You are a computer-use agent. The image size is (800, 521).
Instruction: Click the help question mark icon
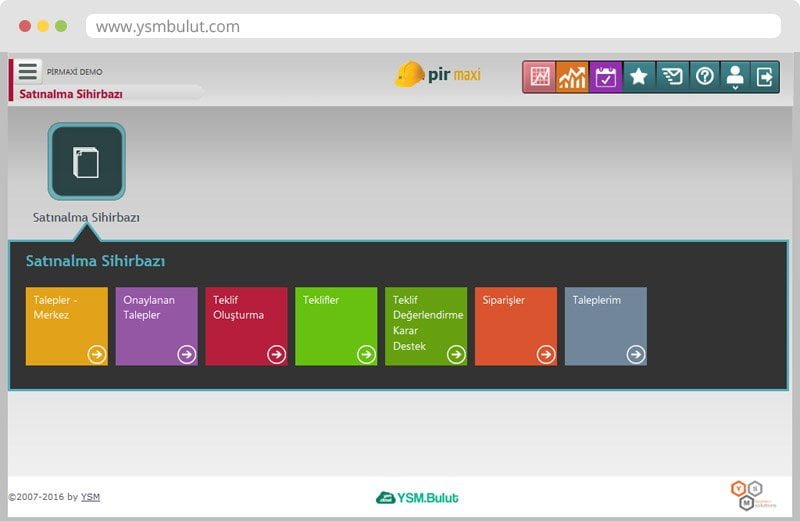704,77
